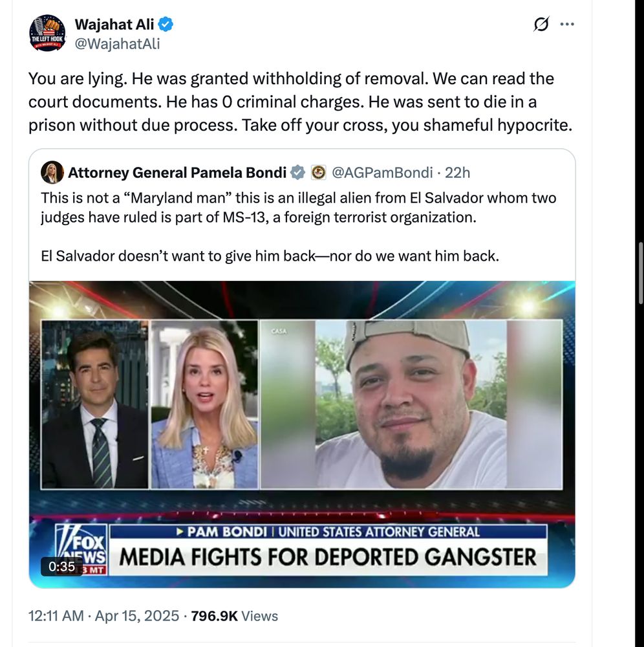This screenshot has width=644, height=647.
Task: Open the Grok explain-post icon
Action: [x=541, y=25]
